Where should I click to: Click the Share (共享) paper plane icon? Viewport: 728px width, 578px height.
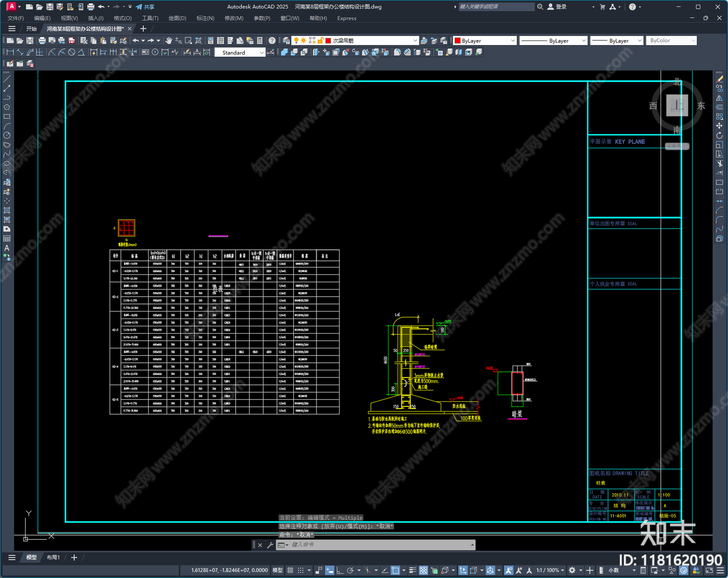pyautogui.click(x=139, y=7)
